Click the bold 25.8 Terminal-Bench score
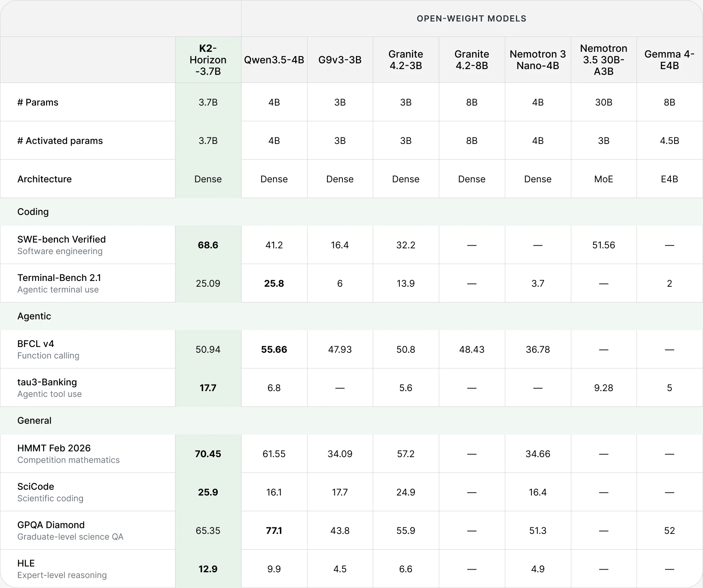703x588 pixels. click(x=274, y=284)
